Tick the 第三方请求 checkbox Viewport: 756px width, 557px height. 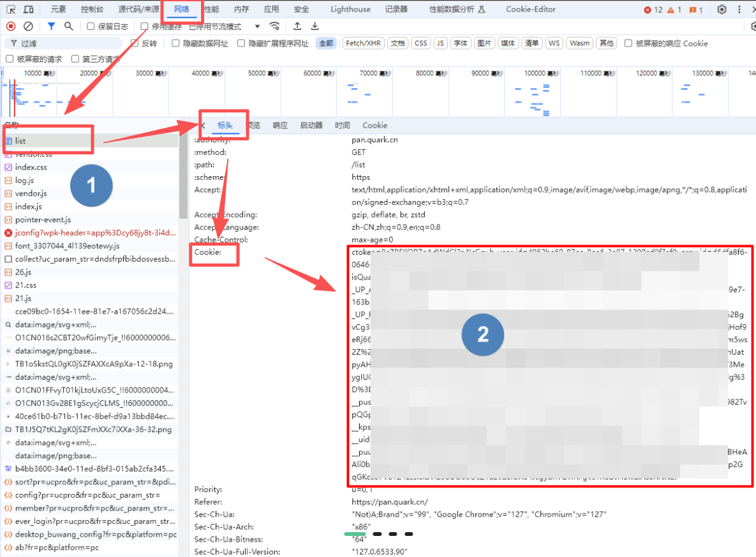76,59
